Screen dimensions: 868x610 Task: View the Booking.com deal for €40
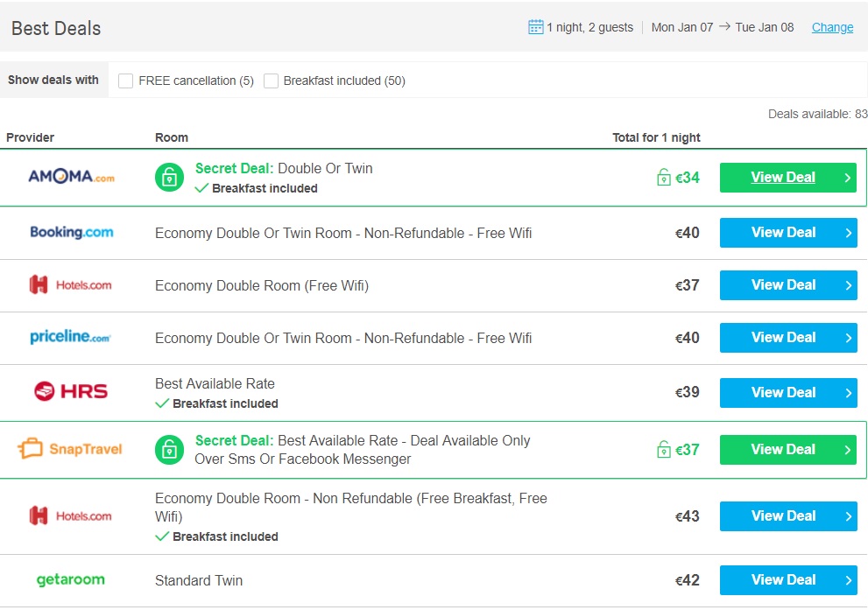(x=788, y=232)
